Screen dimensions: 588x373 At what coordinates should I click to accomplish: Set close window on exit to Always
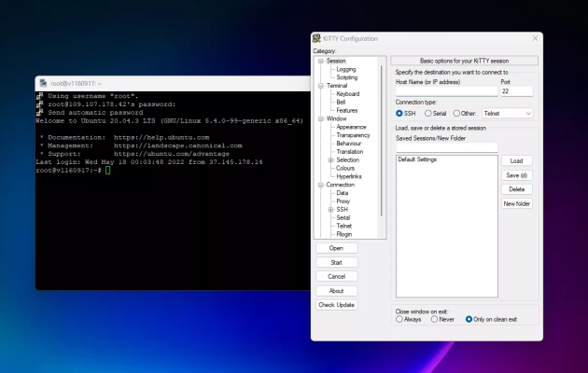point(400,319)
